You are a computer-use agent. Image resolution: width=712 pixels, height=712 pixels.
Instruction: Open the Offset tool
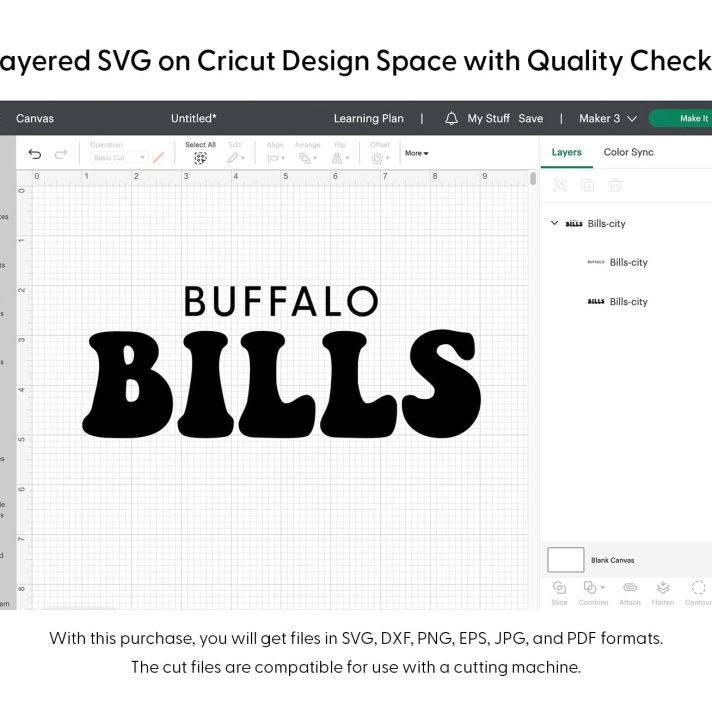coord(380,158)
